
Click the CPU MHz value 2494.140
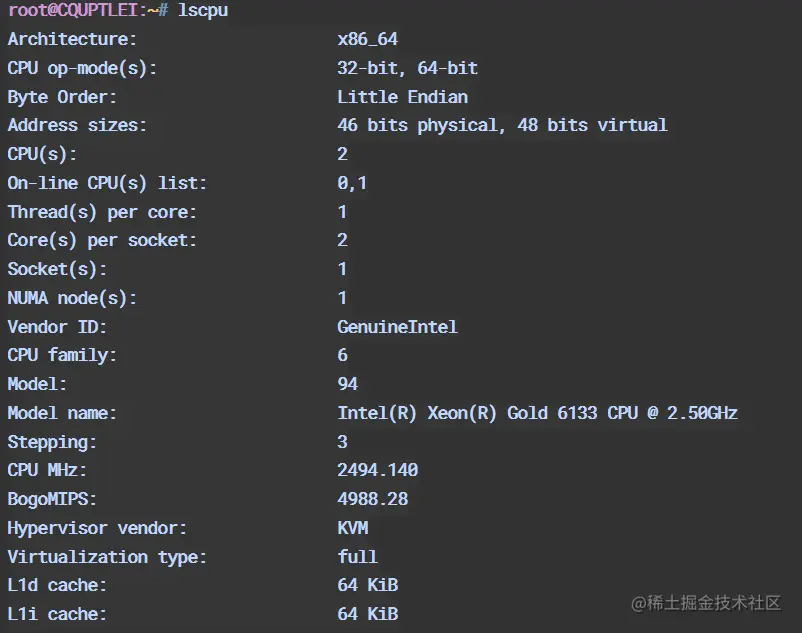377,470
